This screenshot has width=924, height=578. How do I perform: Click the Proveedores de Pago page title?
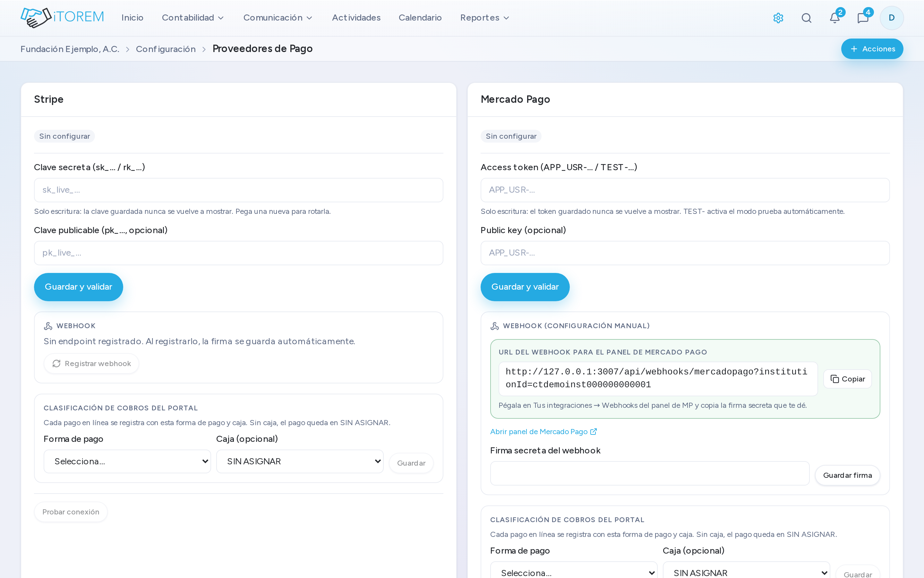coord(263,49)
